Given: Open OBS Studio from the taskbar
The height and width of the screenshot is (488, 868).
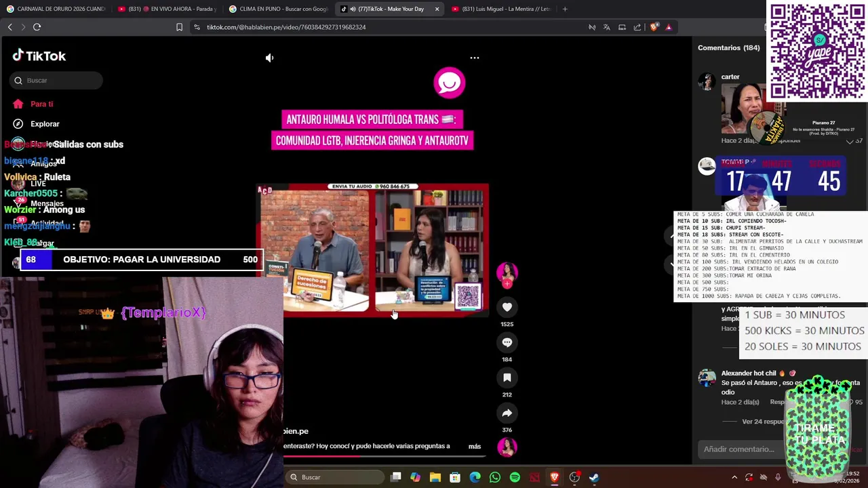Looking at the screenshot, I should click(x=574, y=477).
